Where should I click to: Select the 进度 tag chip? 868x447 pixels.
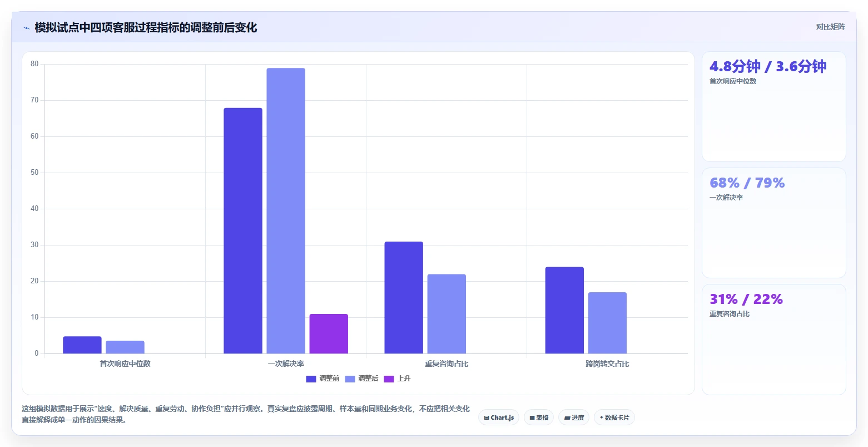pyautogui.click(x=574, y=417)
